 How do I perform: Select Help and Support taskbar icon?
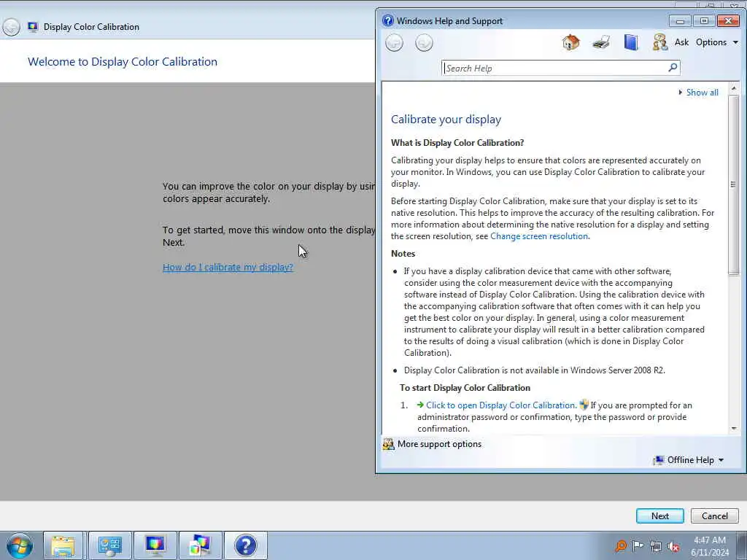[x=245, y=545]
